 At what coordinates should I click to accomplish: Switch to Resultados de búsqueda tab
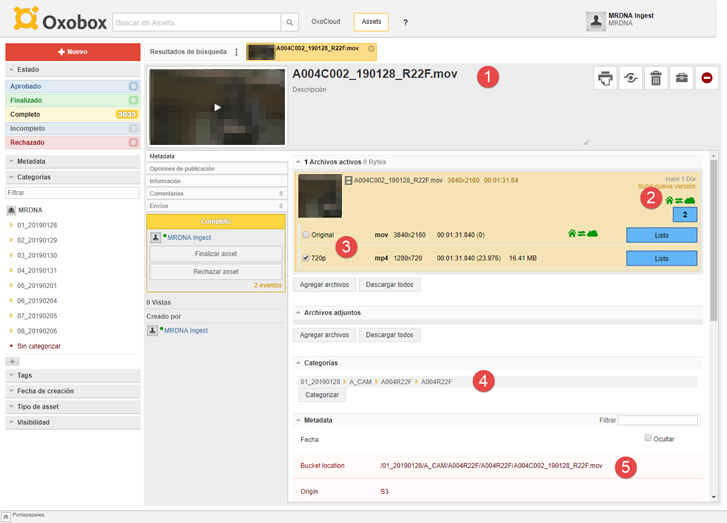click(x=188, y=52)
